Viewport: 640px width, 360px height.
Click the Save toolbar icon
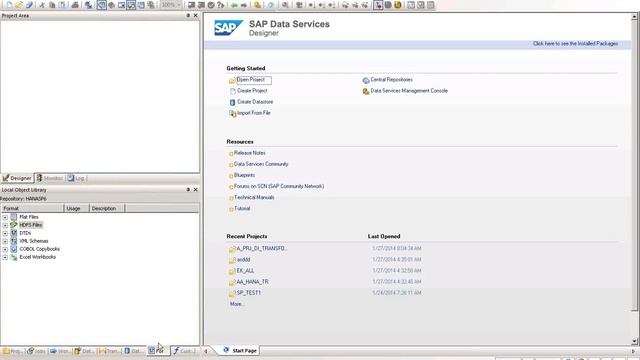click(x=29, y=5)
